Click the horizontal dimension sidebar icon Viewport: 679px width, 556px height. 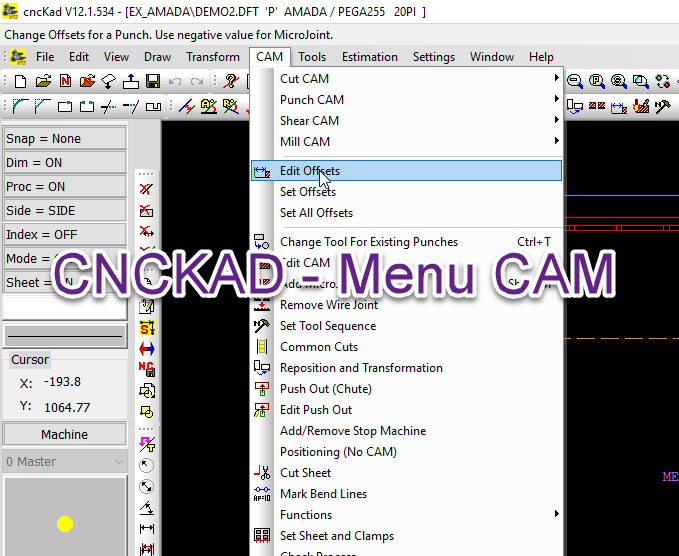(x=147, y=528)
